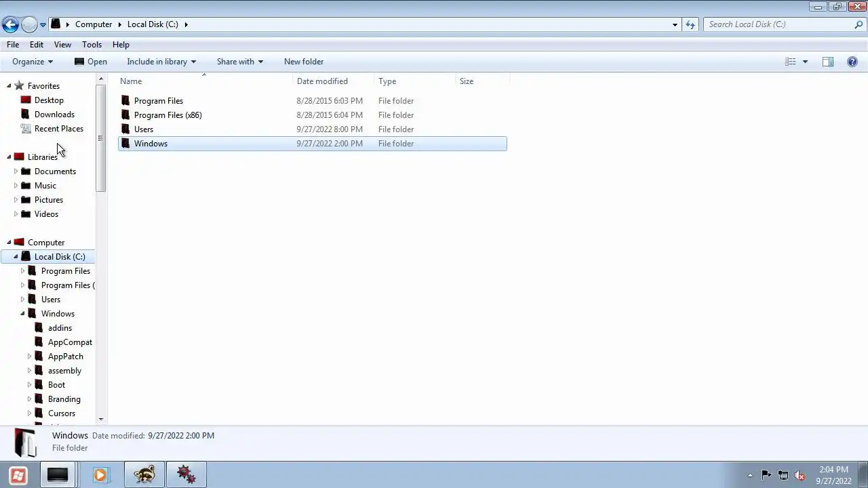Viewport: 868px width, 488px height.
Task: Show hidden system tray icons
Action: 750,475
